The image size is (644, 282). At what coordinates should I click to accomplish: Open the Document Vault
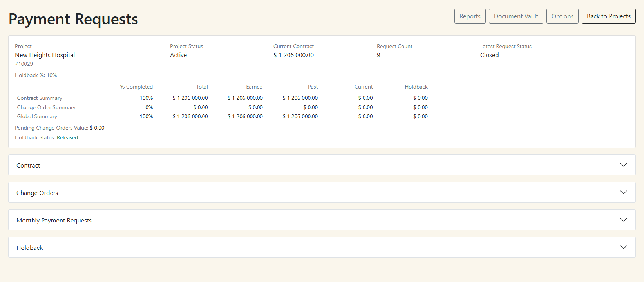[516, 16]
